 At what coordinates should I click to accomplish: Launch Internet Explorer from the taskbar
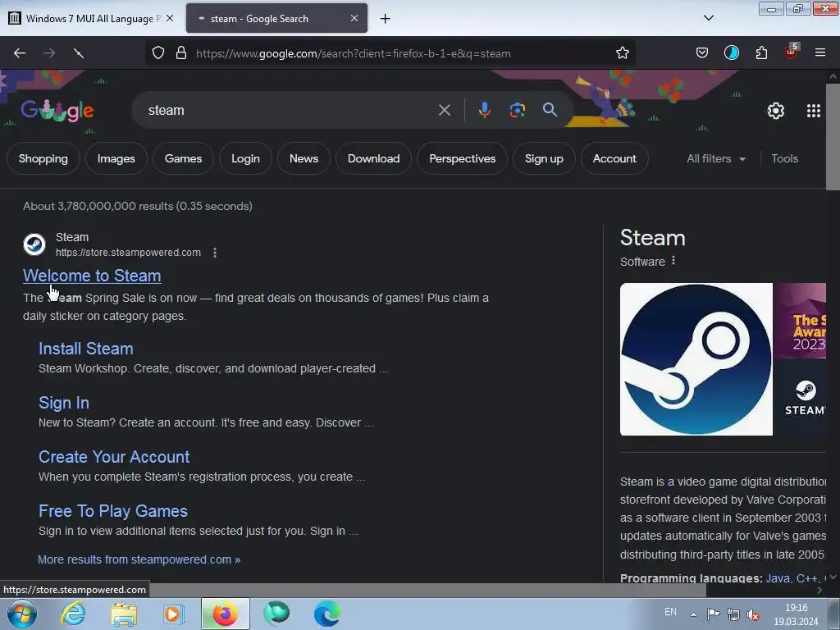(73, 614)
